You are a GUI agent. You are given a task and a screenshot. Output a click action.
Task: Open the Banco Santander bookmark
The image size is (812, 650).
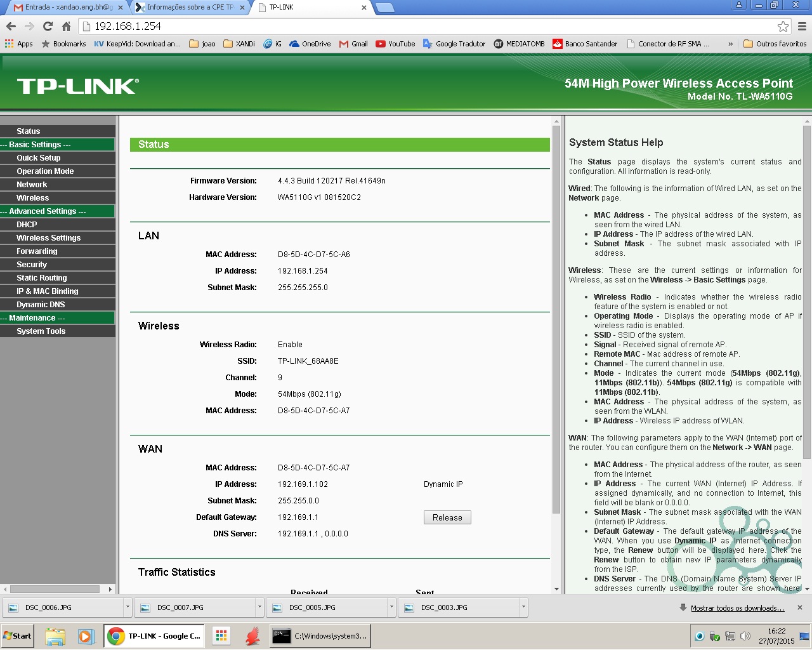point(585,44)
